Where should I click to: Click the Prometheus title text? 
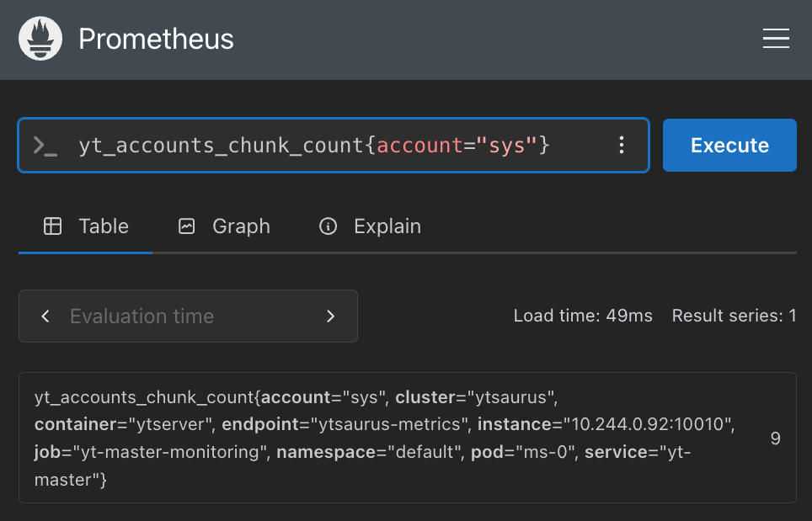click(156, 38)
